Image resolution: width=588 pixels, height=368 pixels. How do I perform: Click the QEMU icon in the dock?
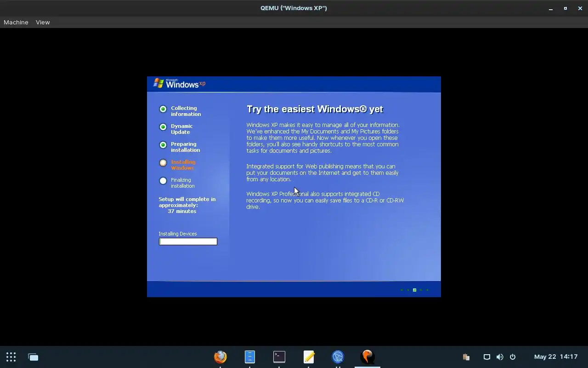[x=367, y=357]
